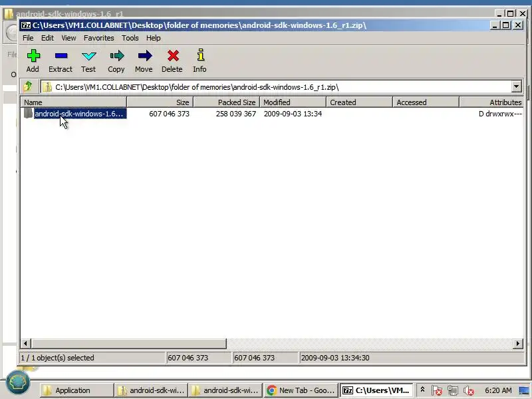The width and height of the screenshot is (532, 399).
Task: Click packed size 258 039 367
Action: pos(236,114)
